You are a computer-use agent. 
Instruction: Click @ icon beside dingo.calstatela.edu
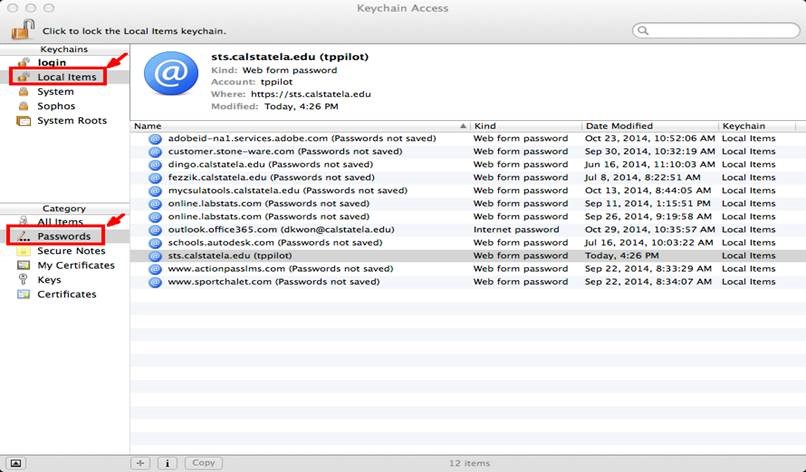pyautogui.click(x=155, y=165)
